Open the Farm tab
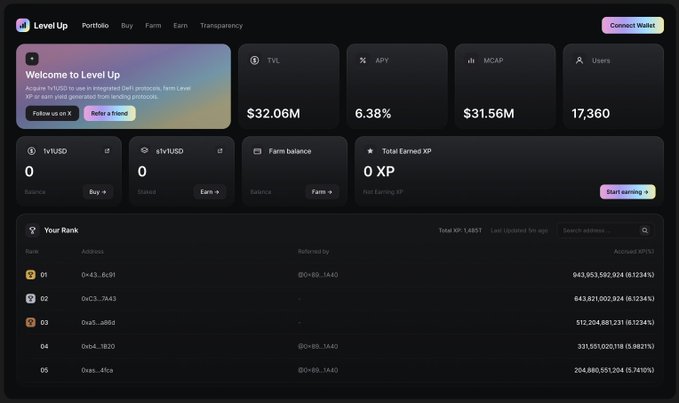Image resolution: width=679 pixels, height=403 pixels. tap(153, 26)
